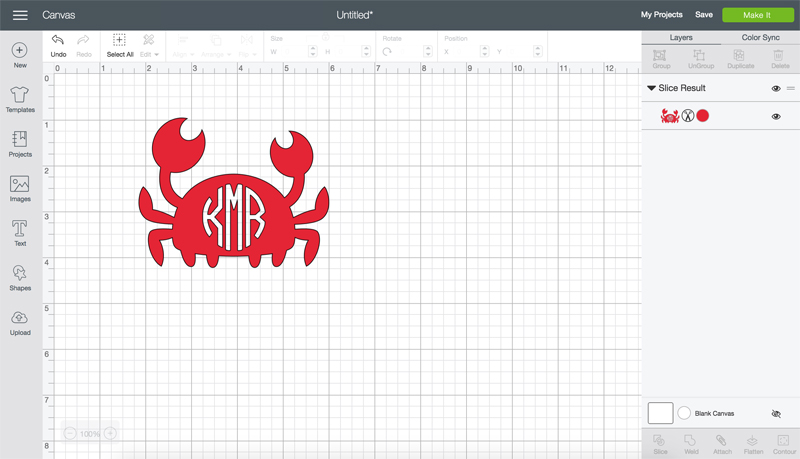
Task: Open the Arrange dropdown
Action: pyautogui.click(x=216, y=46)
